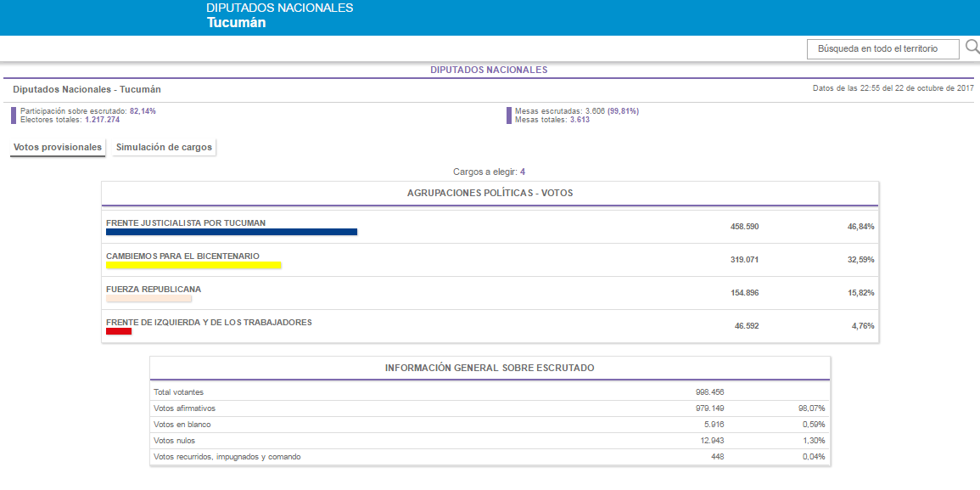Click the yellow Cambiemos vote bar

(193, 265)
